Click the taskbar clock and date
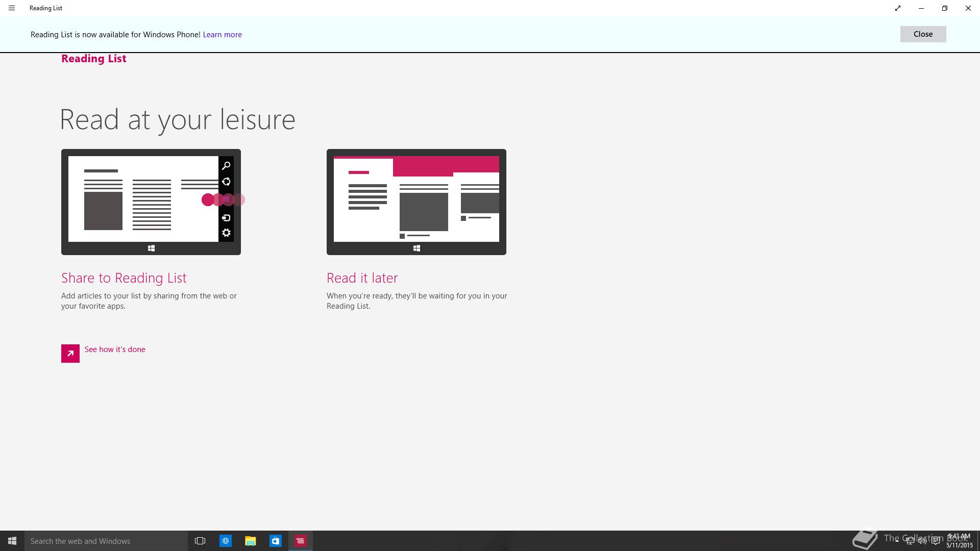The width and height of the screenshot is (980, 551). (960, 541)
